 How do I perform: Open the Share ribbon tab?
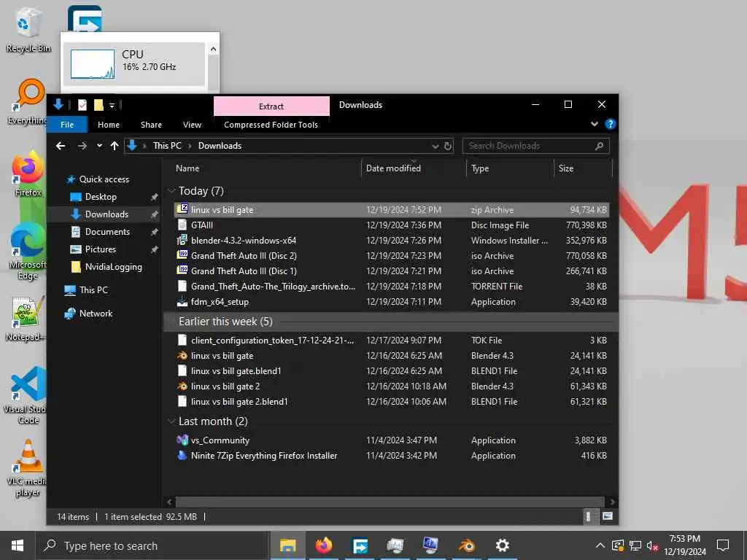click(151, 124)
